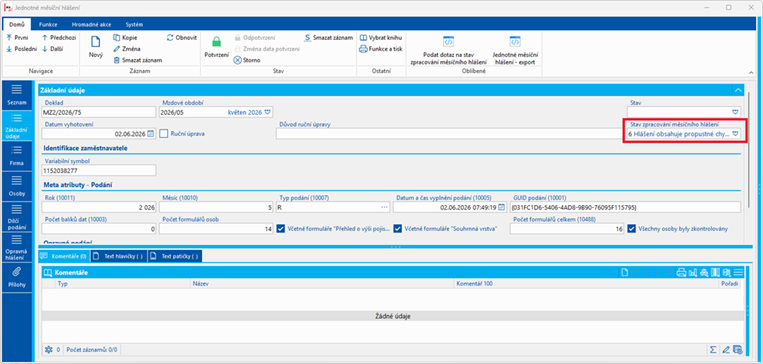Switch to the Hromadné akce ribbon tab

91,24
